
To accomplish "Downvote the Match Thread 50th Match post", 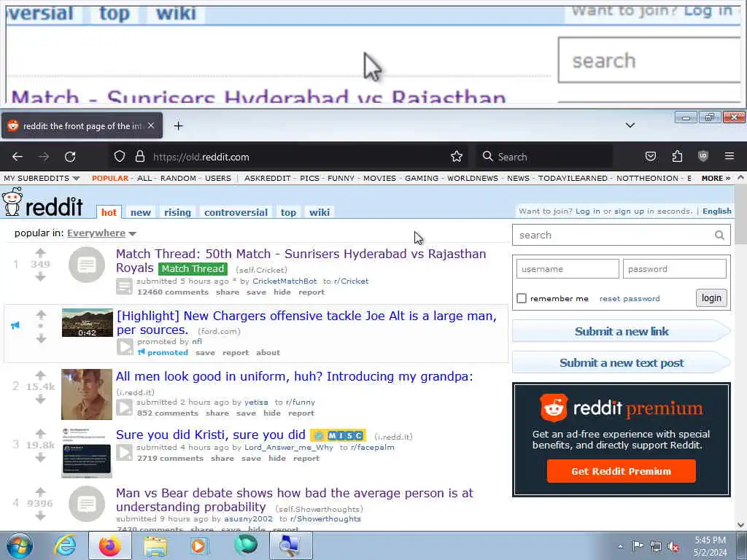I will point(41,276).
